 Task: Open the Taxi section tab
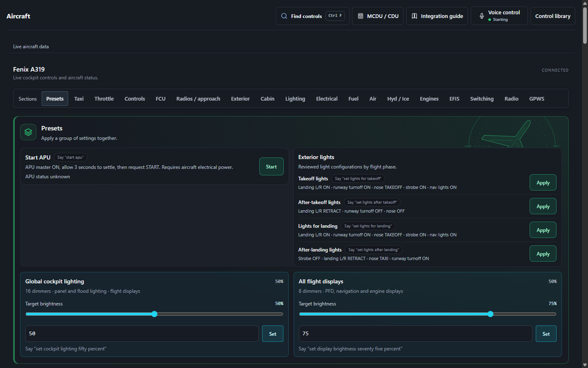click(79, 99)
